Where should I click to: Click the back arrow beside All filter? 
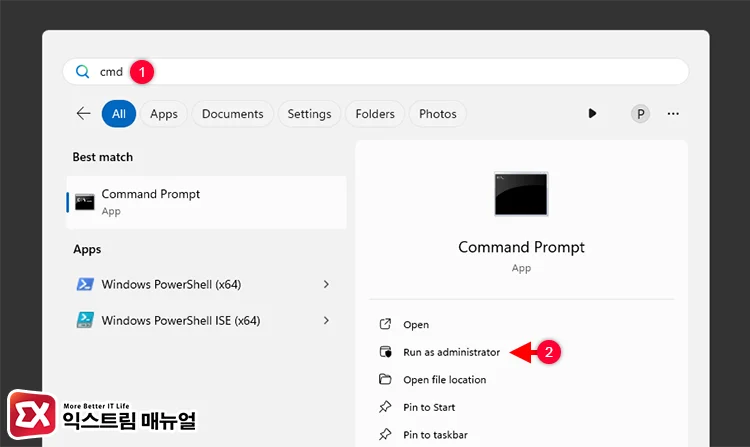pos(83,114)
